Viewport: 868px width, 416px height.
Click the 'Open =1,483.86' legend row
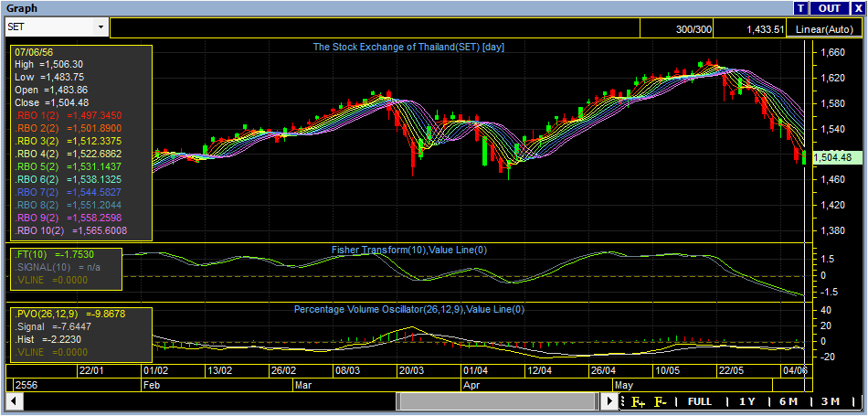(x=51, y=90)
